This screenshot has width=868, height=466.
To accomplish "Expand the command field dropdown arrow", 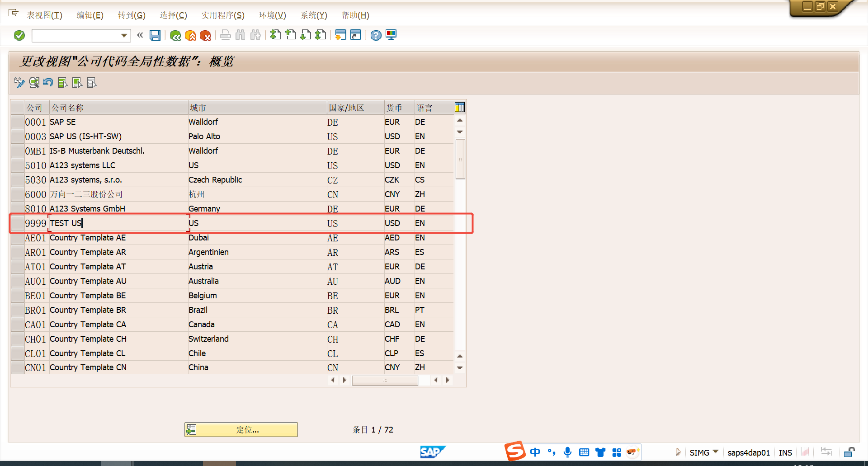I will coord(124,35).
